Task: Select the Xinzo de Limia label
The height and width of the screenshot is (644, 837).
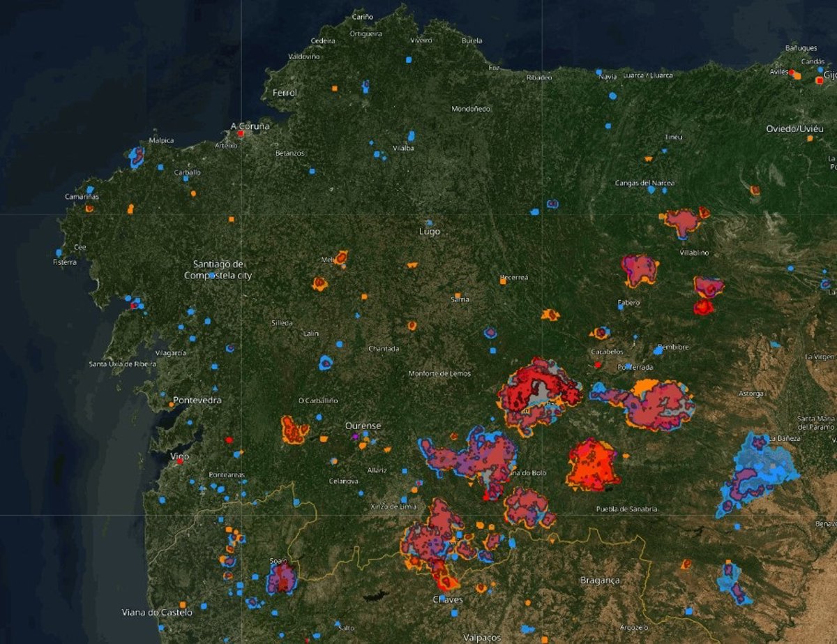Action: click(393, 507)
